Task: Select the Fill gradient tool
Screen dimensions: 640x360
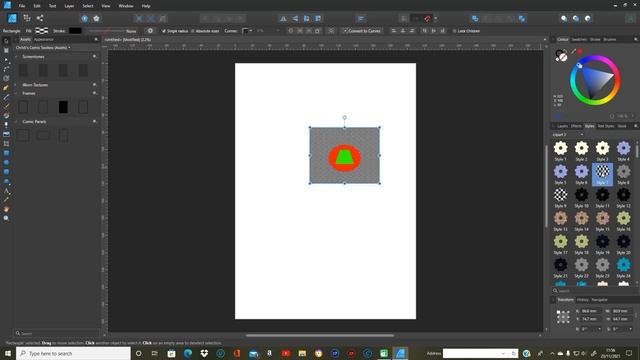Action: pos(6,116)
